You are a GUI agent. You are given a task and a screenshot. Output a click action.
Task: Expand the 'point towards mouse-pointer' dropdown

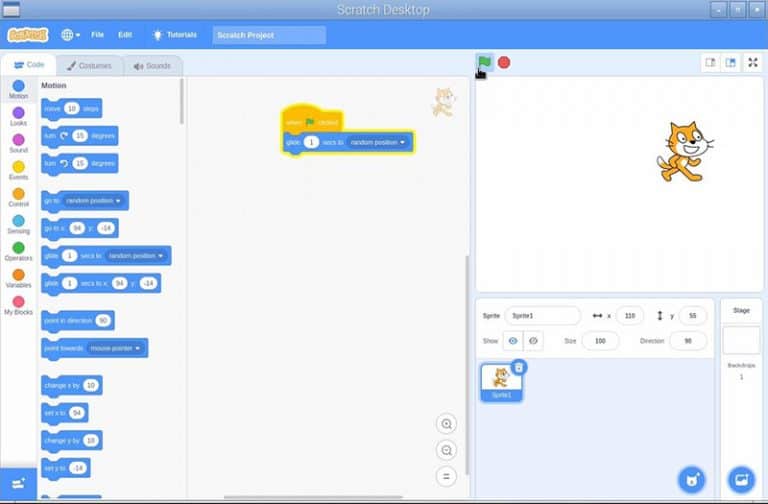pyautogui.click(x=138, y=349)
